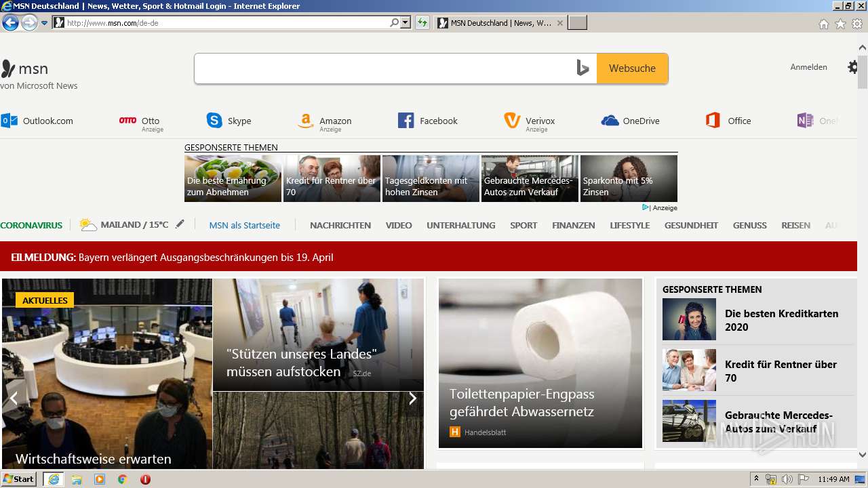Close the MSN Deutschland tab
Viewport: 868px width, 488px height.
pyautogui.click(x=559, y=23)
